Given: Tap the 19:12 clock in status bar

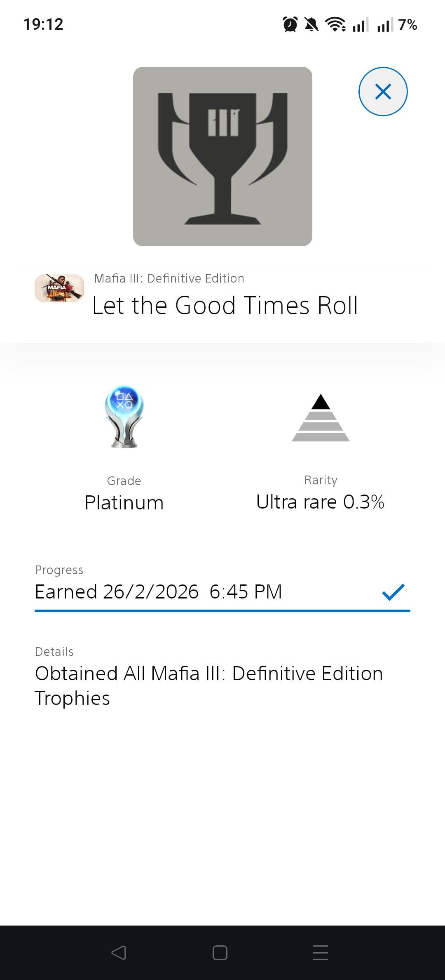Looking at the screenshot, I should pyautogui.click(x=43, y=24).
